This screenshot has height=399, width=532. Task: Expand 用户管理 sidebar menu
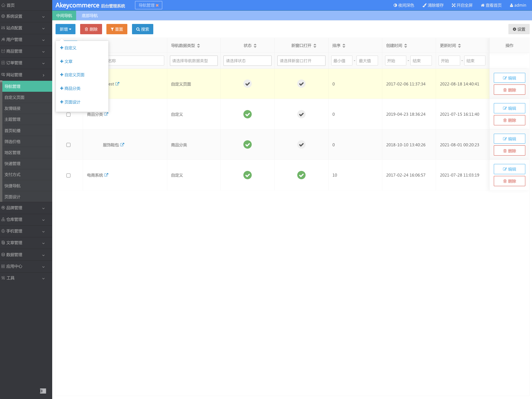pos(26,40)
